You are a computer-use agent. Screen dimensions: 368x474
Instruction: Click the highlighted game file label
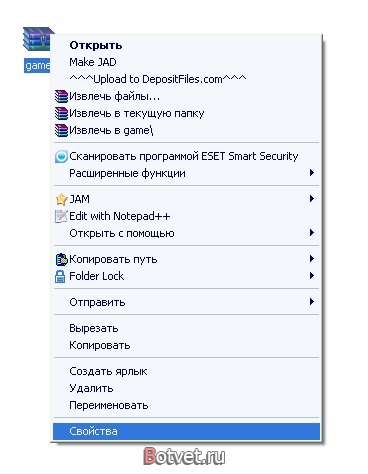(x=37, y=66)
